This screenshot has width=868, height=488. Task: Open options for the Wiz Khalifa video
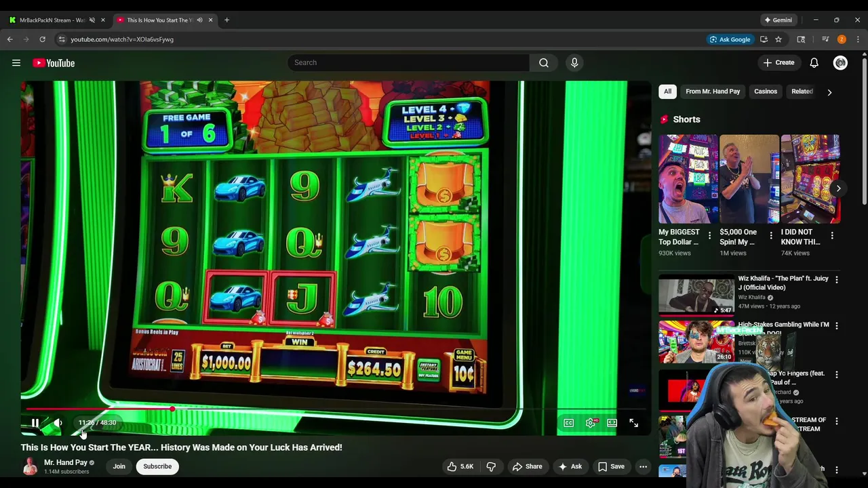[x=836, y=279]
